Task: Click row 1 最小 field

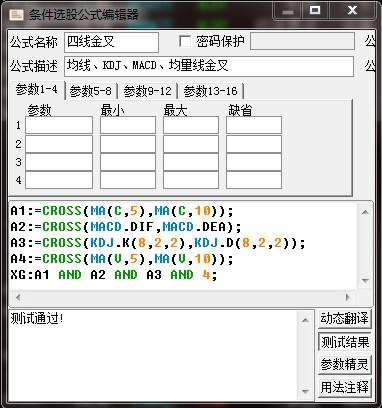Action: pos(128,125)
